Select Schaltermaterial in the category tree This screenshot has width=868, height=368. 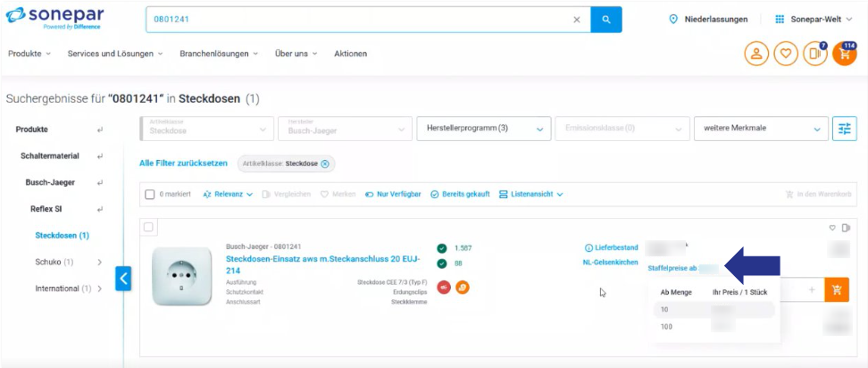(50, 156)
